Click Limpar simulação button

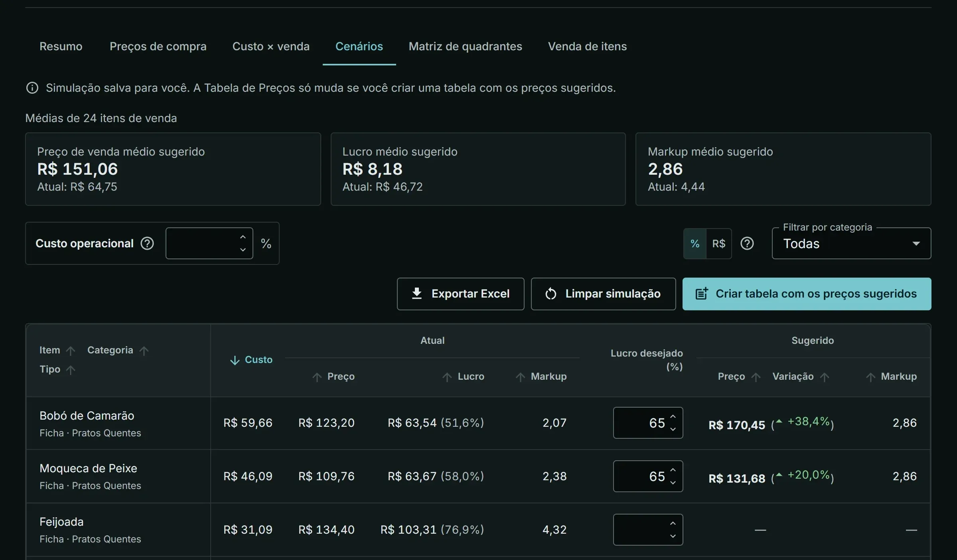pos(603,294)
